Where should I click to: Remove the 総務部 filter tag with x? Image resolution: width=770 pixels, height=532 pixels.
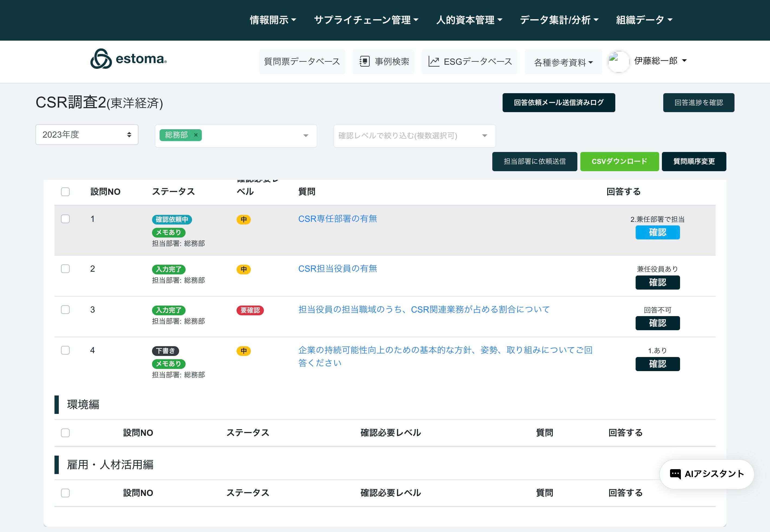(x=196, y=135)
